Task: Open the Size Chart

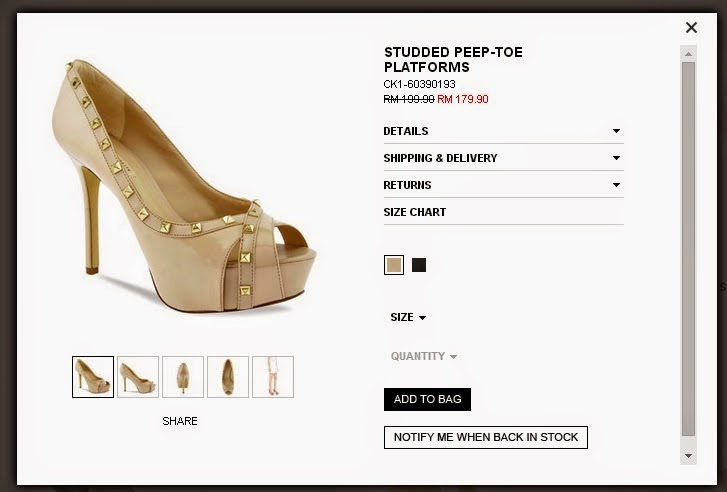Action: pos(415,212)
